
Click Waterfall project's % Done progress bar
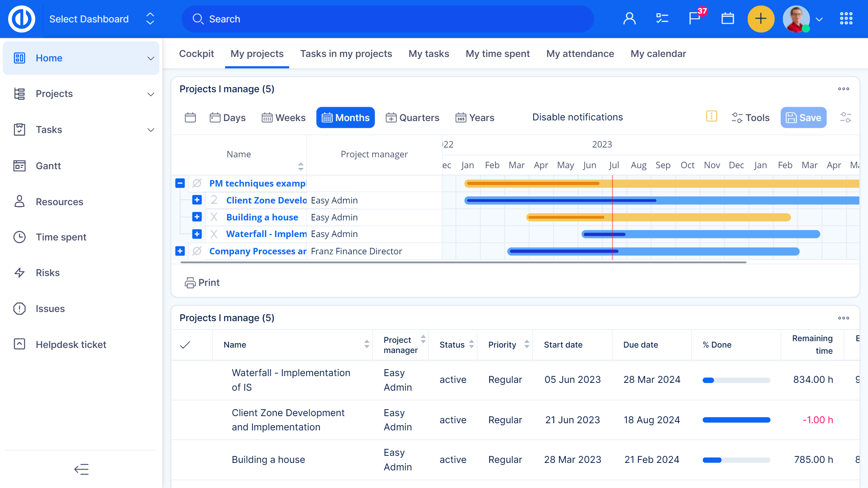click(736, 380)
